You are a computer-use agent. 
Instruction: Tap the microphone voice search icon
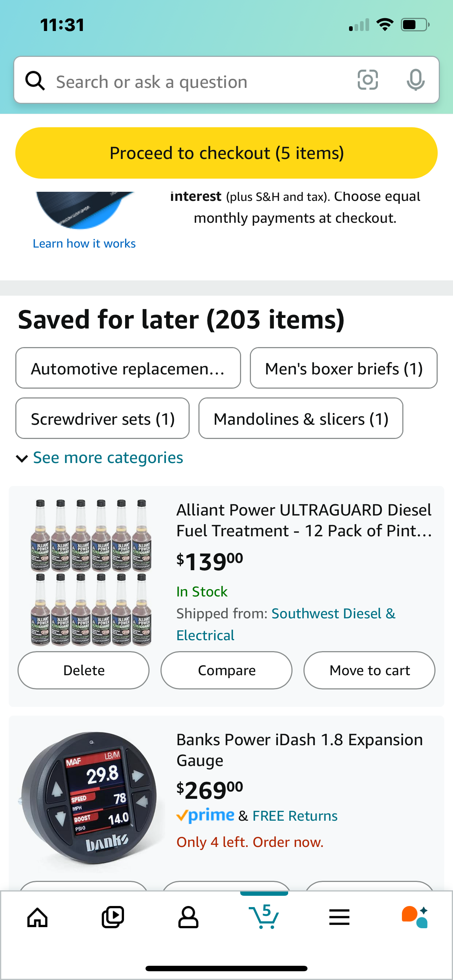(415, 80)
